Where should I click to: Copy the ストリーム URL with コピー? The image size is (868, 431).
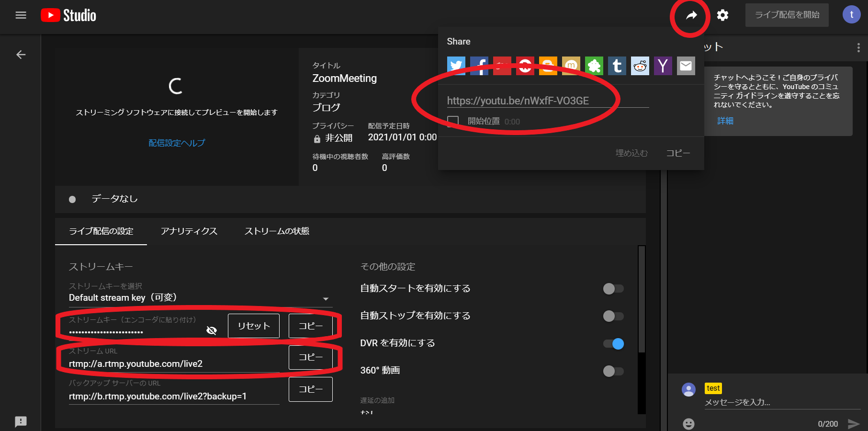coord(311,357)
